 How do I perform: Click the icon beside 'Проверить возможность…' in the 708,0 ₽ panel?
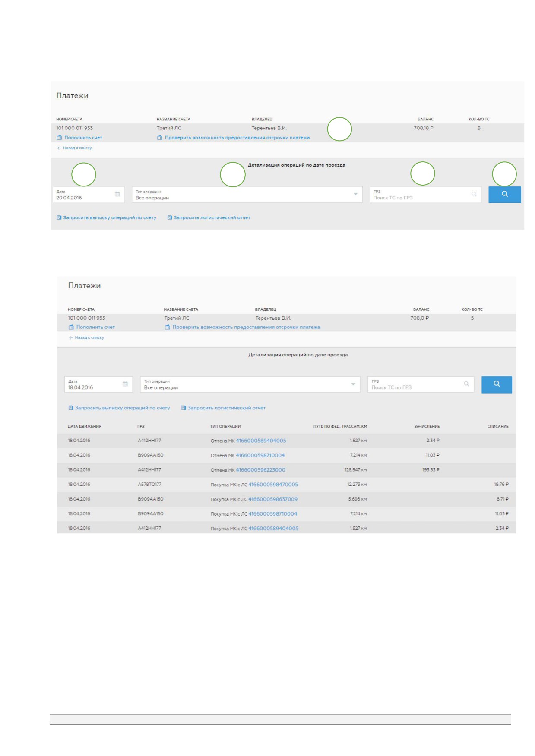pos(167,327)
